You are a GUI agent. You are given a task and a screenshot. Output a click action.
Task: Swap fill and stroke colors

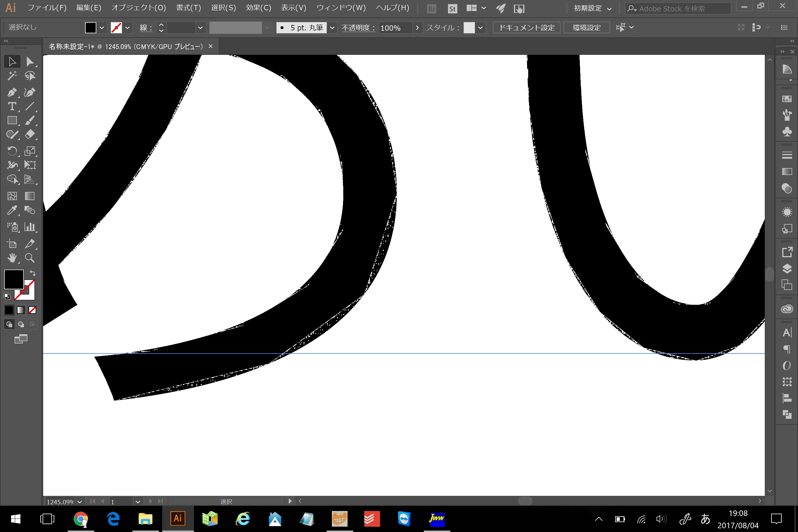tap(33, 273)
